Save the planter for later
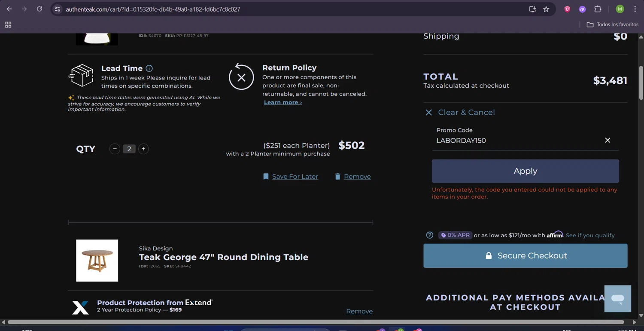The width and height of the screenshot is (644, 331). (x=295, y=177)
